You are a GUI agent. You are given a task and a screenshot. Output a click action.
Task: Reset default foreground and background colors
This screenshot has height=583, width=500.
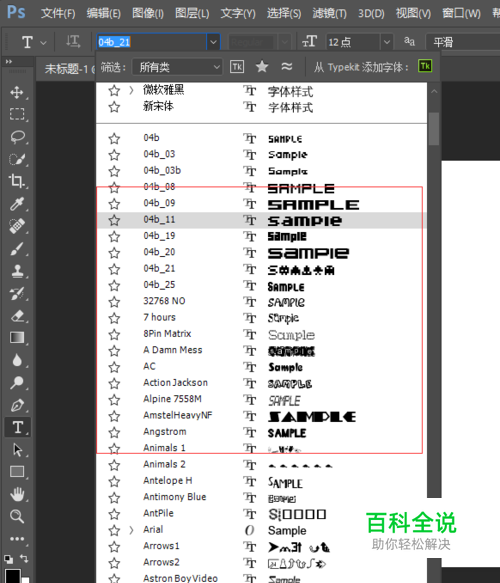click(8, 558)
